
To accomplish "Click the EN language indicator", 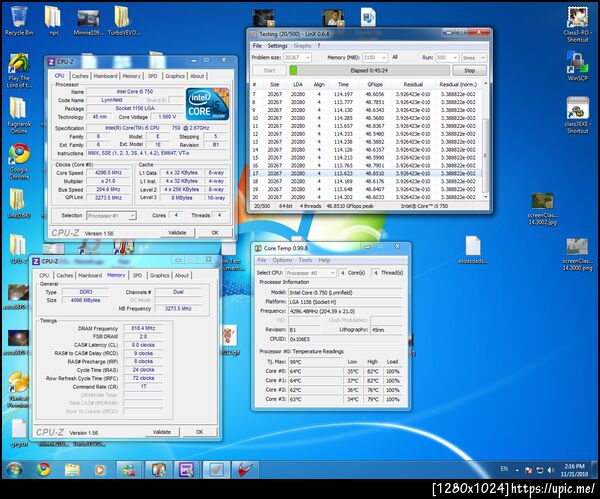I will click(x=504, y=469).
